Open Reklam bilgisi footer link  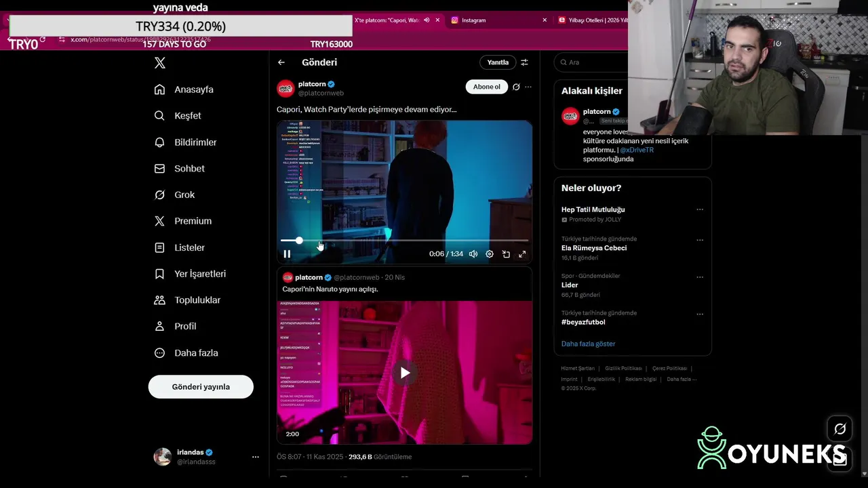point(641,380)
